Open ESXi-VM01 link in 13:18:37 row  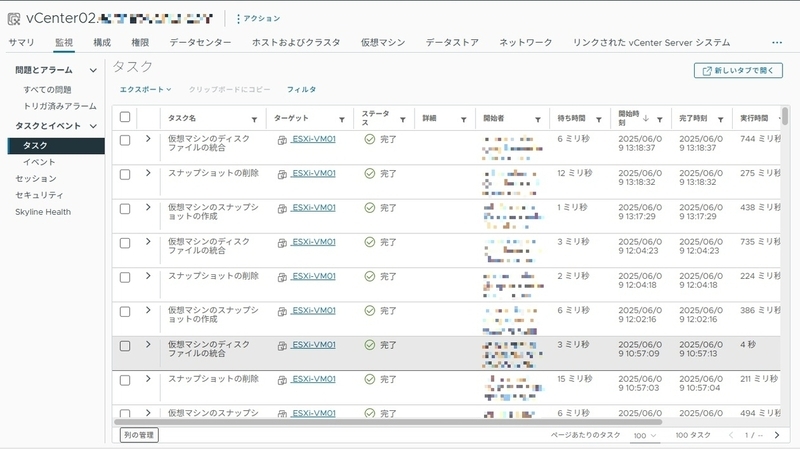click(313, 139)
